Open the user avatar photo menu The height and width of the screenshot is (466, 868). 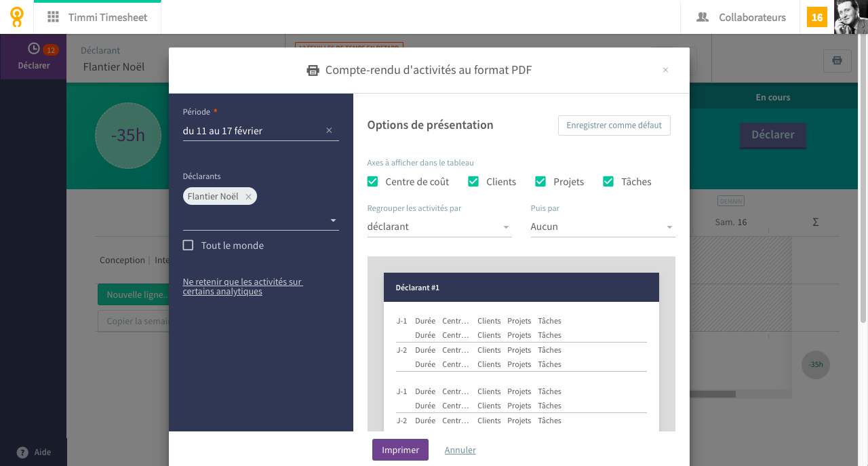click(x=851, y=17)
